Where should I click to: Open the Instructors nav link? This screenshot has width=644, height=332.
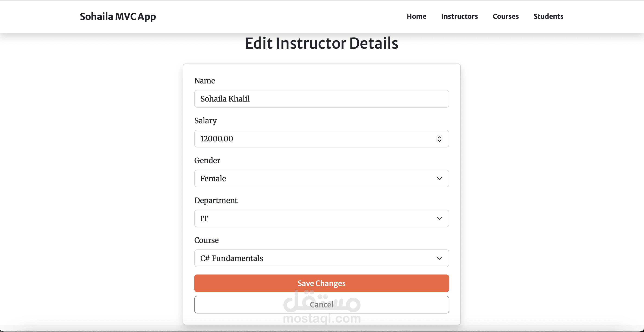pyautogui.click(x=459, y=16)
